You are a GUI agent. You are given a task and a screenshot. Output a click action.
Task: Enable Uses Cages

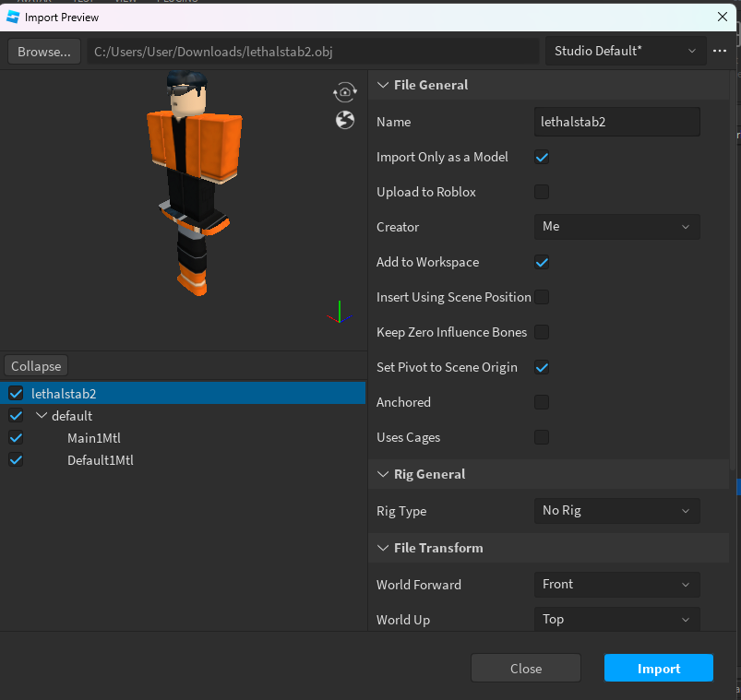[542, 437]
